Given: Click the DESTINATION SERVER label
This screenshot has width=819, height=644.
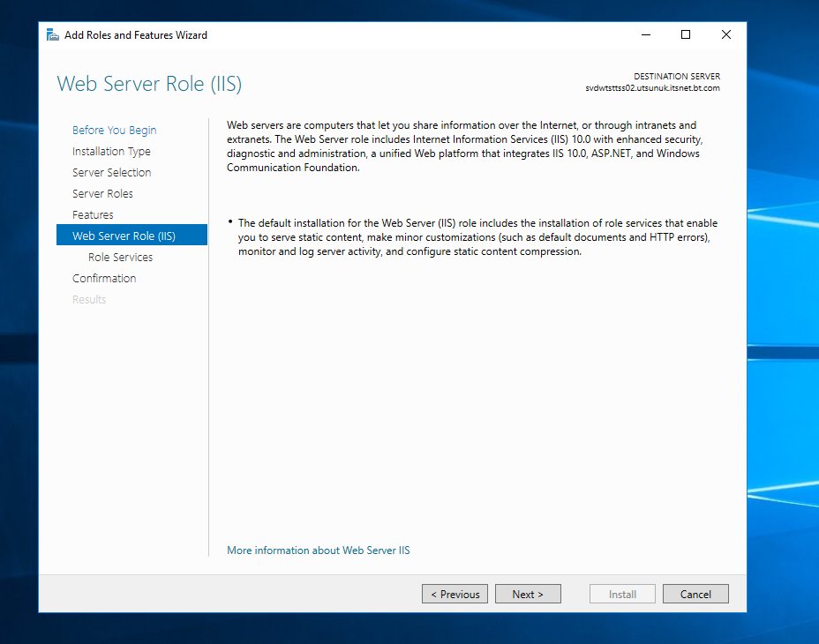Looking at the screenshot, I should click(677, 76).
